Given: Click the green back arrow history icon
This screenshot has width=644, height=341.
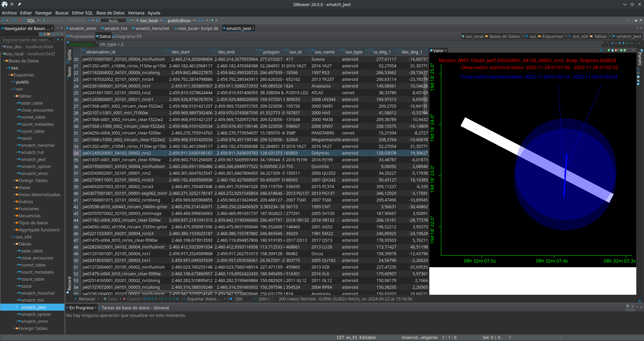Looking at the screenshot, I should point(628,43).
